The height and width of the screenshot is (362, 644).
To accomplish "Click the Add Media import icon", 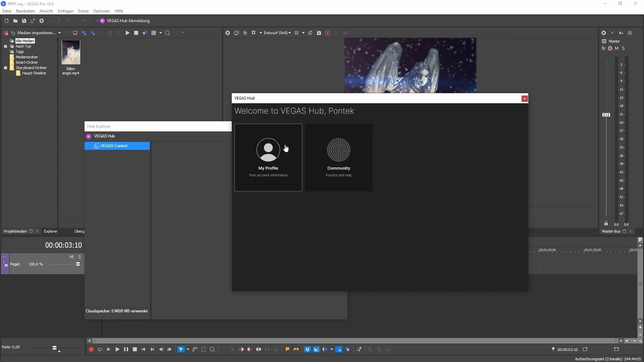I will pos(37,33).
